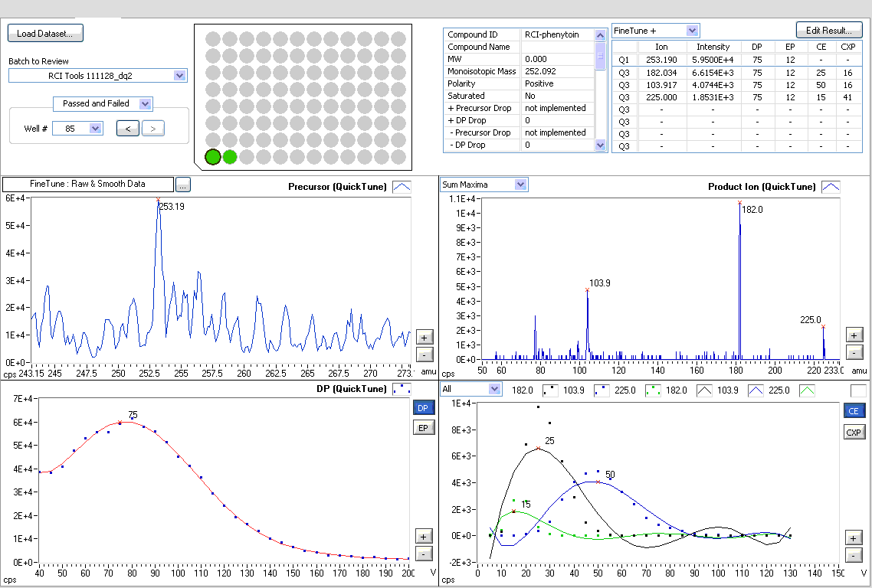Click the blue line legend icon for 103.9

[756, 390]
